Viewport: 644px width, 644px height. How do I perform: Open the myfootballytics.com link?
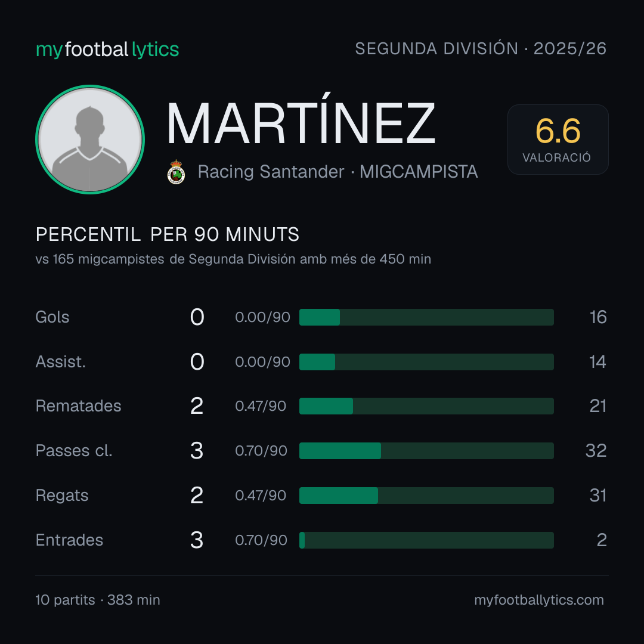tap(539, 600)
